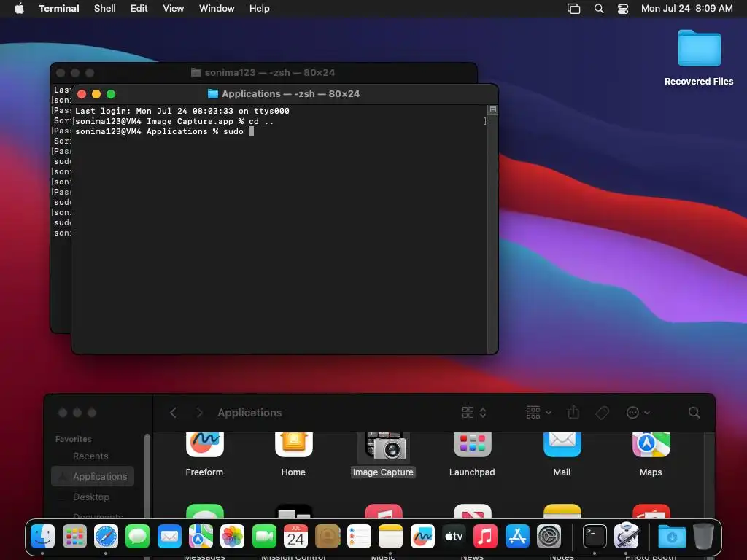Open the Apple menu
This screenshot has height=560, width=747.
(19, 8)
